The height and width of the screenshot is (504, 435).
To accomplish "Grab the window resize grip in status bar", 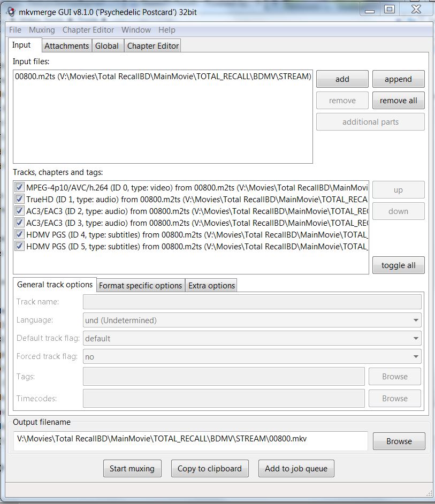I will click(x=429, y=493).
